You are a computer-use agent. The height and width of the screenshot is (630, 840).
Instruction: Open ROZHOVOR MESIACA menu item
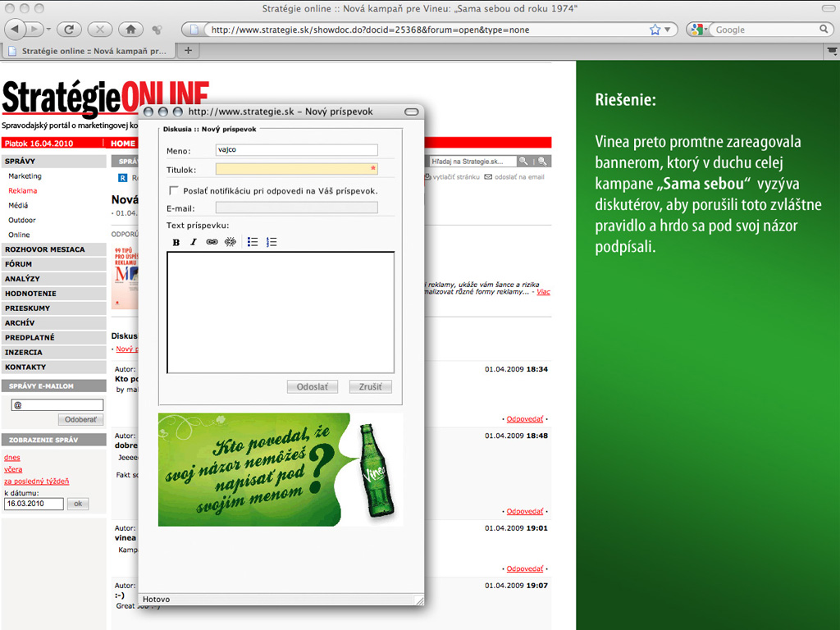pos(54,249)
